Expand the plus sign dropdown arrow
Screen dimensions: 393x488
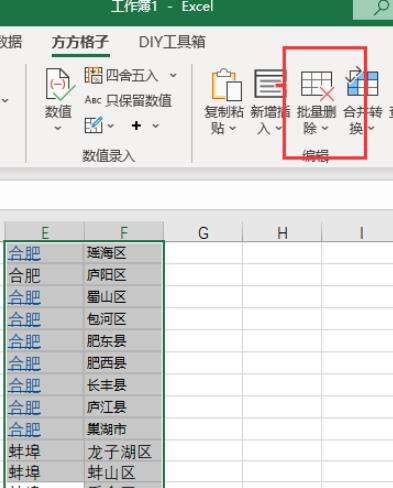(156, 126)
